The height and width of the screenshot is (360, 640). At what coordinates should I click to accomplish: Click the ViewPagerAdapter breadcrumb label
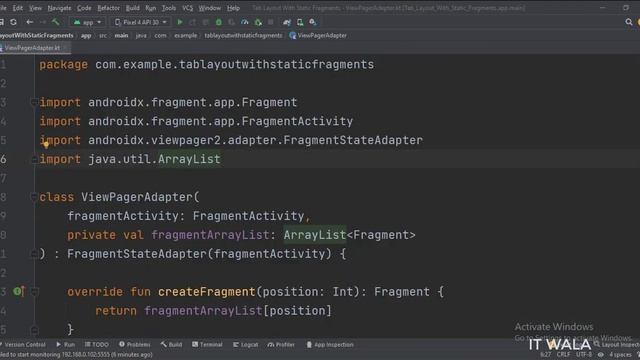[x=322, y=36]
